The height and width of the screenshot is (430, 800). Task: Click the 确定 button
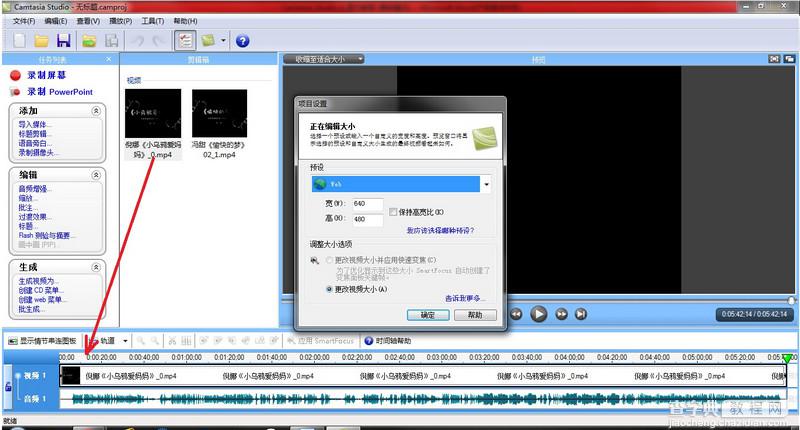[428, 315]
